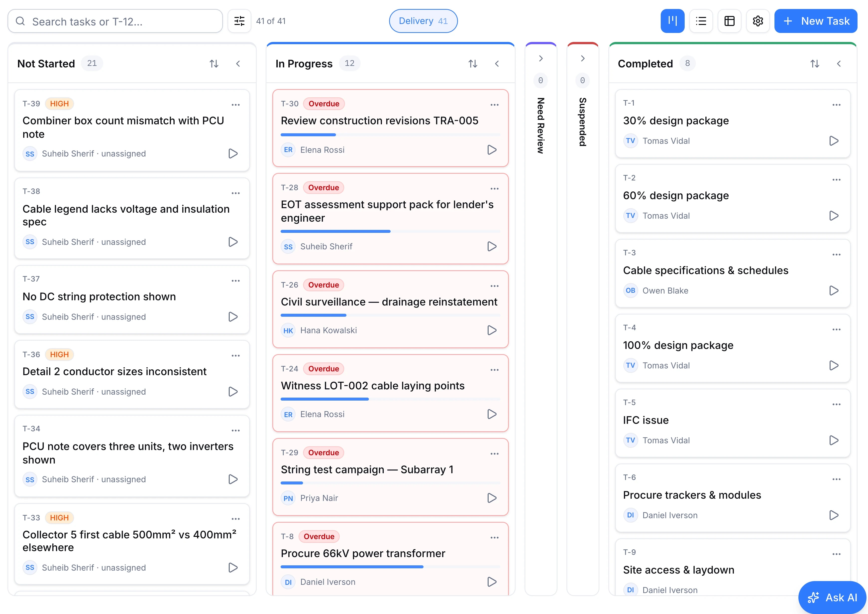Open more options on task T-30
Viewport: 868px width, 614px height.
tap(495, 105)
